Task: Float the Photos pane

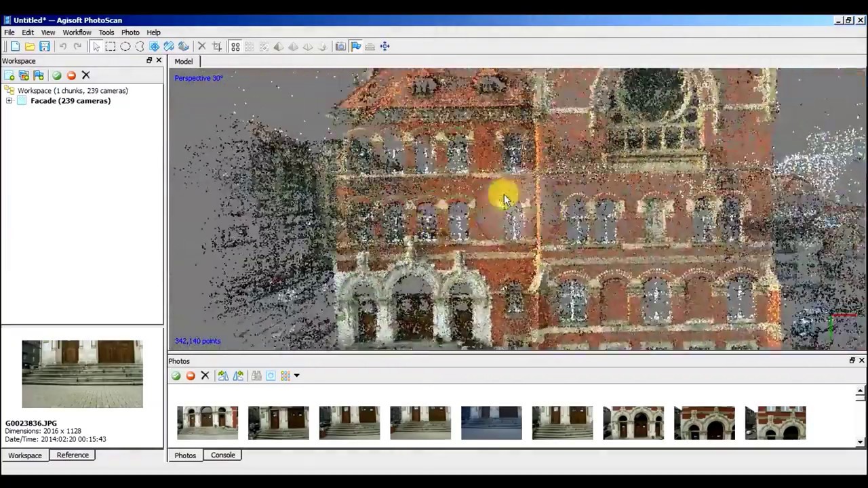Action: coord(852,361)
